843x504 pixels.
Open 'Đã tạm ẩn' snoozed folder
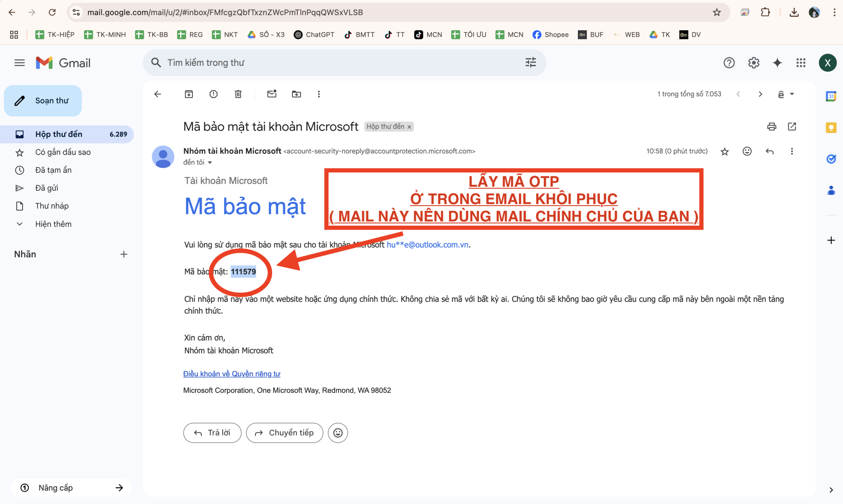(67, 170)
